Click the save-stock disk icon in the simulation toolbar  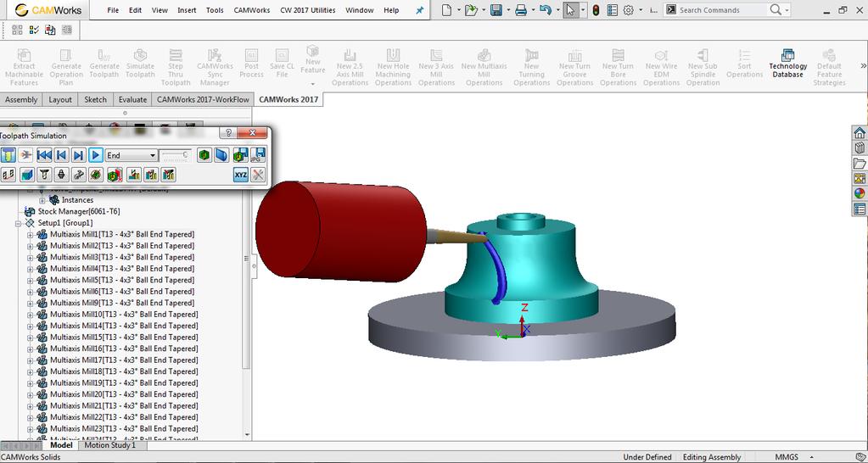pos(241,155)
